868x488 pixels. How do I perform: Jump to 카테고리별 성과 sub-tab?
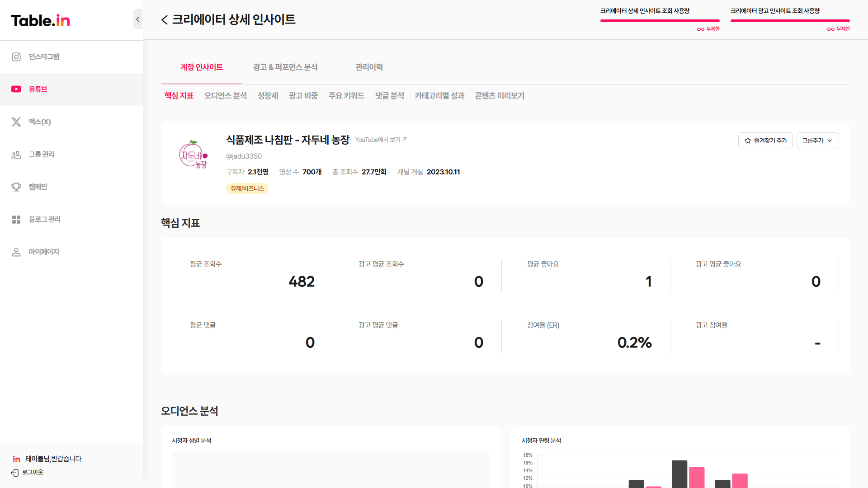tap(439, 96)
